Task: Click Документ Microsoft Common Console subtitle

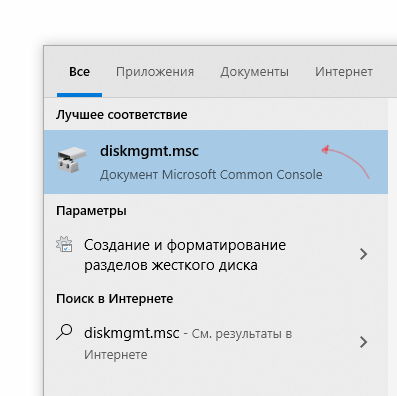Action: coord(211,175)
